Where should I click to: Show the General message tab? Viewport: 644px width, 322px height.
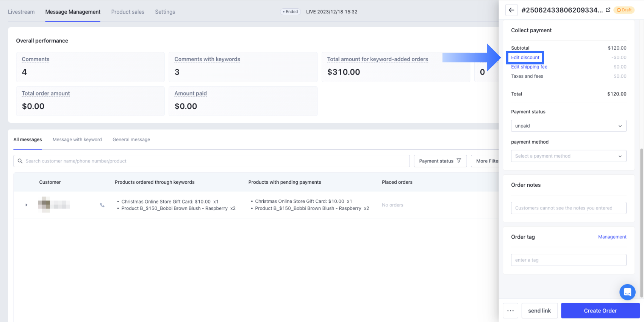131,139
